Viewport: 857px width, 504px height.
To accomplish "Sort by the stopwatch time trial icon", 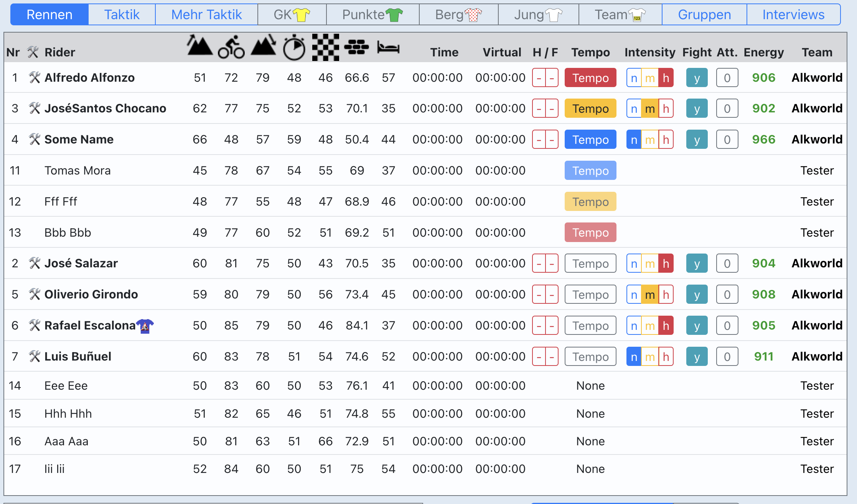I will tap(294, 47).
